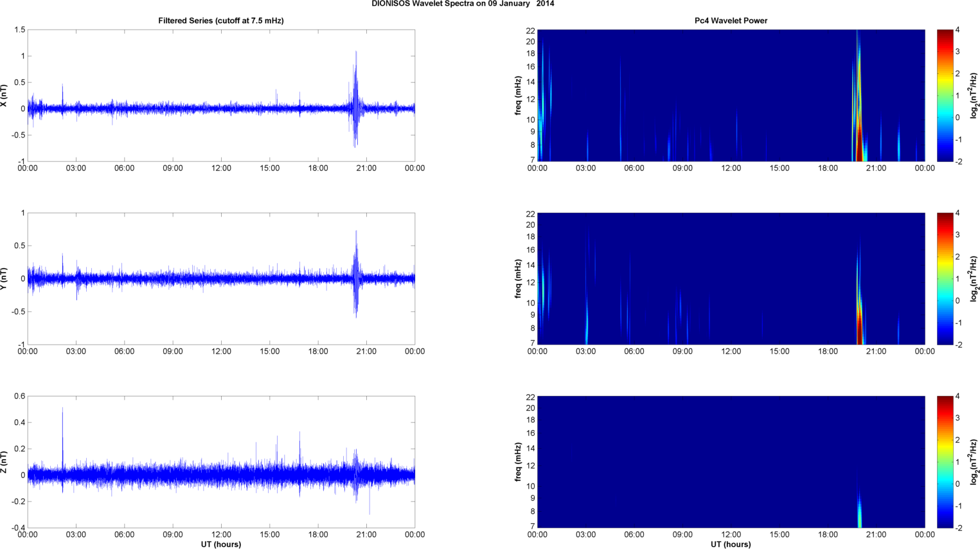Select the 'Filtered Series (cutoff at 7.5 mHz)' heading

coord(221,21)
